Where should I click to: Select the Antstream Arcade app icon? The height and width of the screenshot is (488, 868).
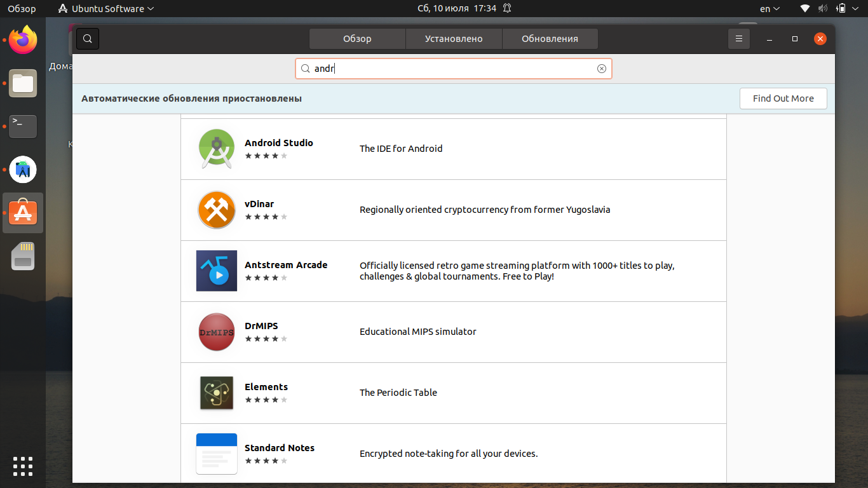(217, 271)
